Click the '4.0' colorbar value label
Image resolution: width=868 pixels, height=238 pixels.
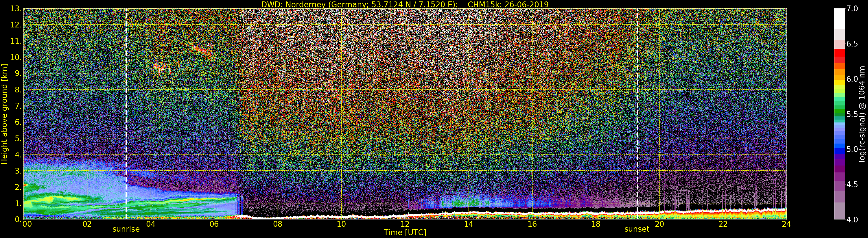(852, 220)
